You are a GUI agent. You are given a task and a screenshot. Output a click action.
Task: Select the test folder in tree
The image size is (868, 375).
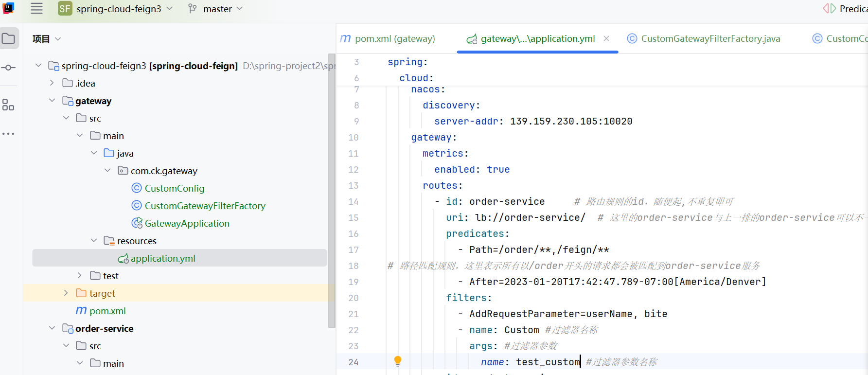coord(110,276)
